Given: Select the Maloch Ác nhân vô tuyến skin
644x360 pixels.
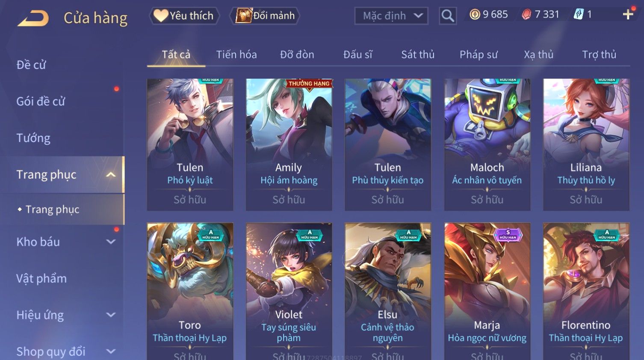Looking at the screenshot, I should (487, 145).
